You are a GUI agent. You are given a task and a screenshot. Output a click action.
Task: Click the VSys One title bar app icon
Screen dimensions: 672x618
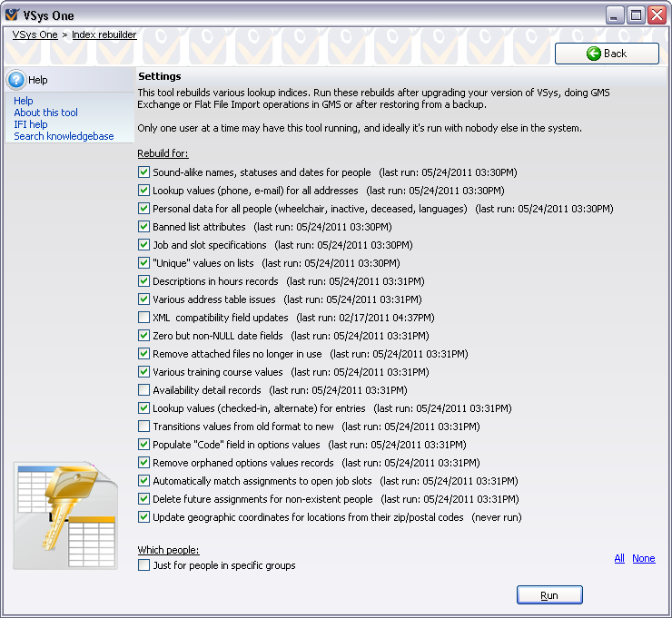12,15
